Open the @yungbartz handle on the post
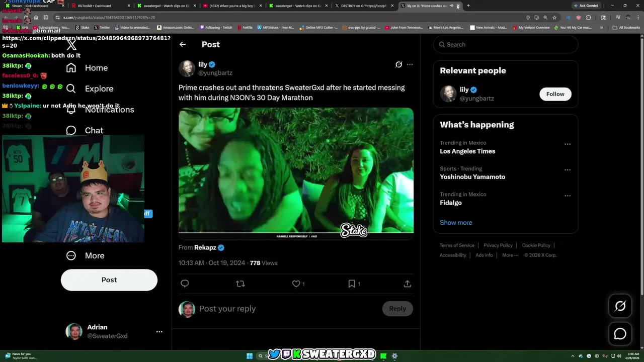The height and width of the screenshot is (362, 644). click(215, 73)
